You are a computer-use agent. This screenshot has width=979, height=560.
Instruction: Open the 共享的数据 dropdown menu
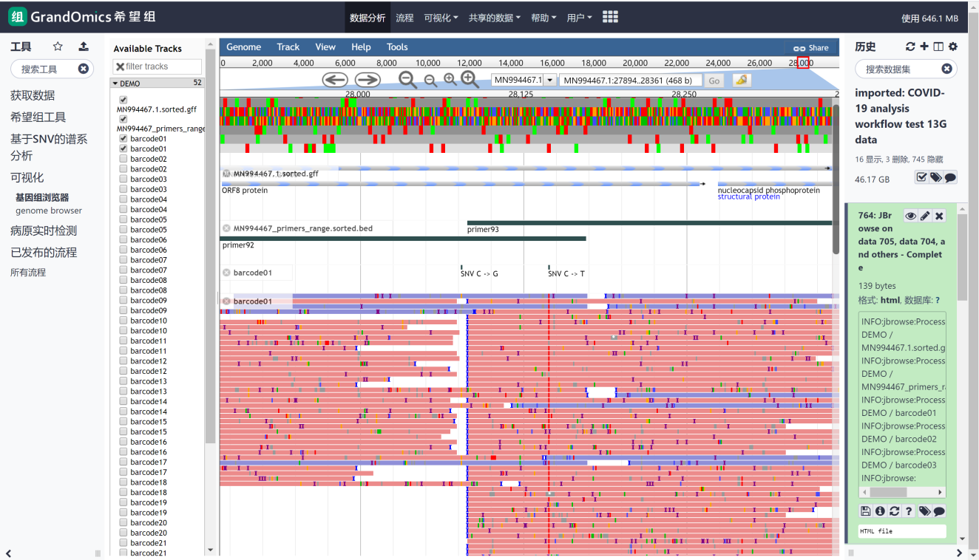495,18
